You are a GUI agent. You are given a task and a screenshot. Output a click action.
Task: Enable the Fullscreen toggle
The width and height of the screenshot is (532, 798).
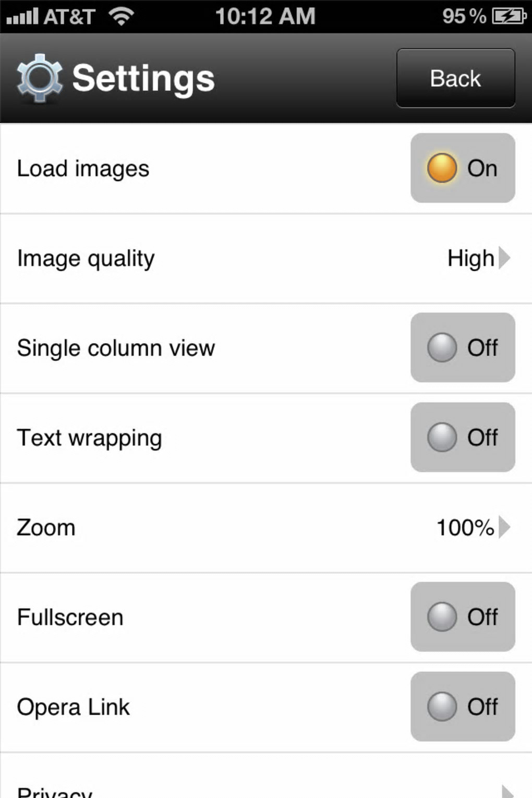(463, 616)
